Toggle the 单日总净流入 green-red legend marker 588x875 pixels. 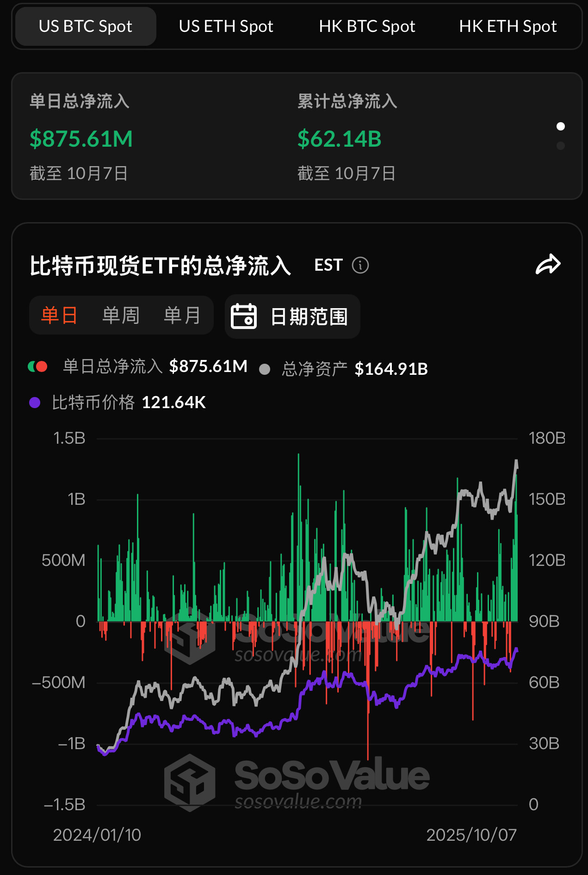pyautogui.click(x=38, y=366)
